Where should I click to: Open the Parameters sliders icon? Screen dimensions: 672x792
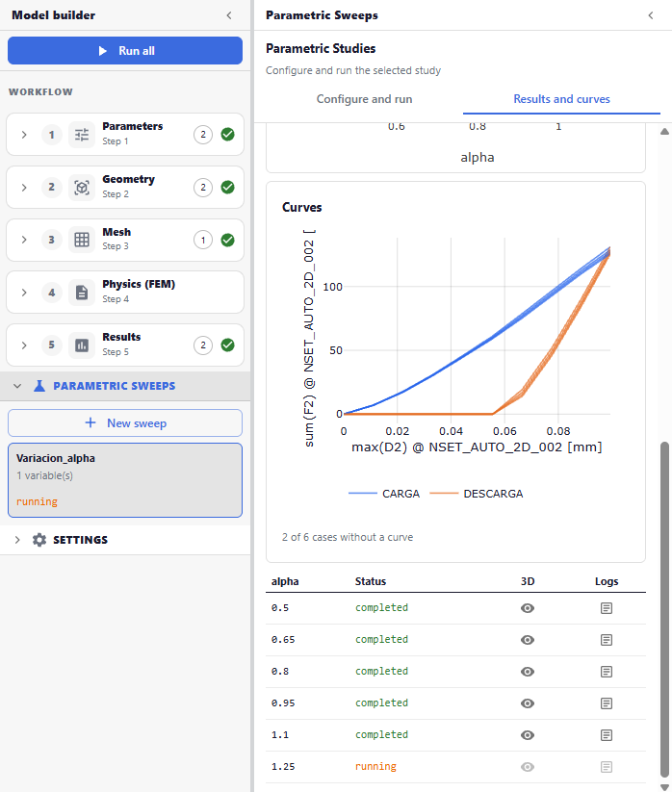(x=82, y=135)
